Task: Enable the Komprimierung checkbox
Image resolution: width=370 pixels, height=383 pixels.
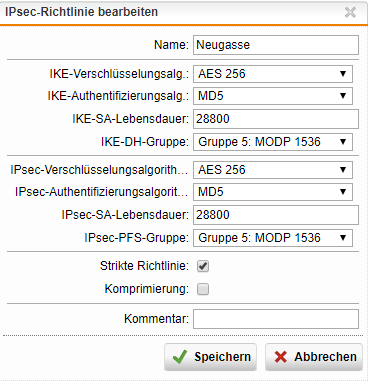Action: click(203, 289)
